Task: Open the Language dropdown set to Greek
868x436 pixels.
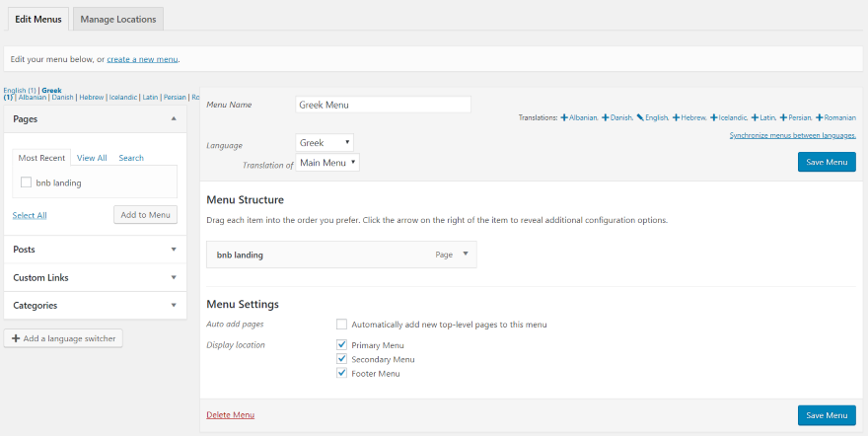Action: 325,143
